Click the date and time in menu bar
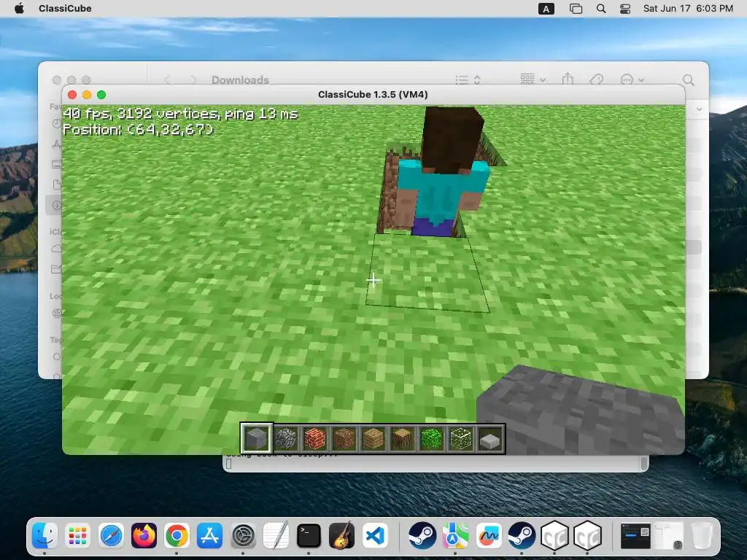 [x=688, y=9]
